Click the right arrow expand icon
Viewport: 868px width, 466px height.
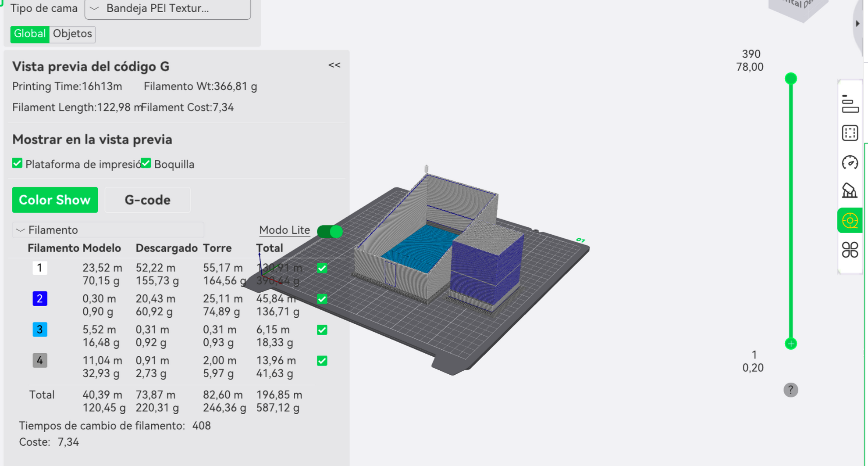[x=858, y=24]
